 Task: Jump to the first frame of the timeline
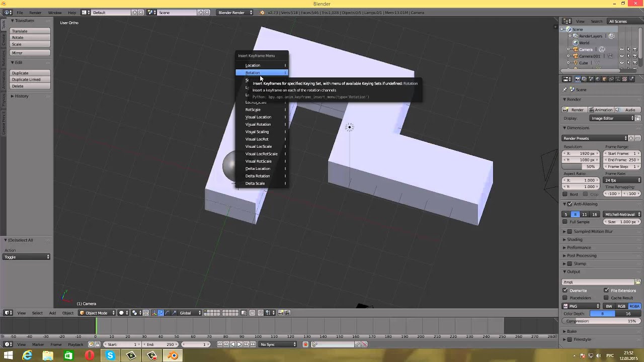[x=220, y=344]
